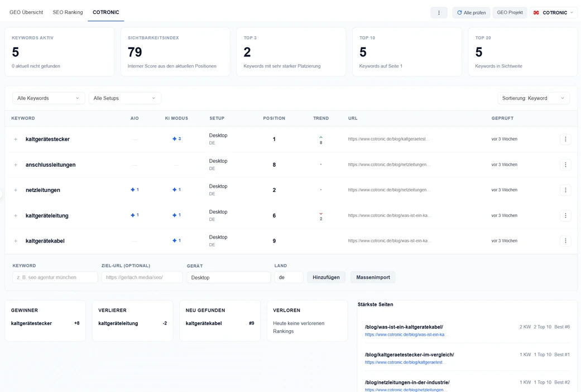Click Sichtbarkeitsindex value 79

135,52
